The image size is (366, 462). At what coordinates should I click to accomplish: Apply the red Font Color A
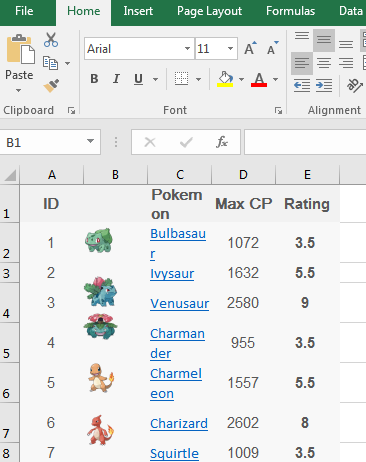[x=259, y=79]
